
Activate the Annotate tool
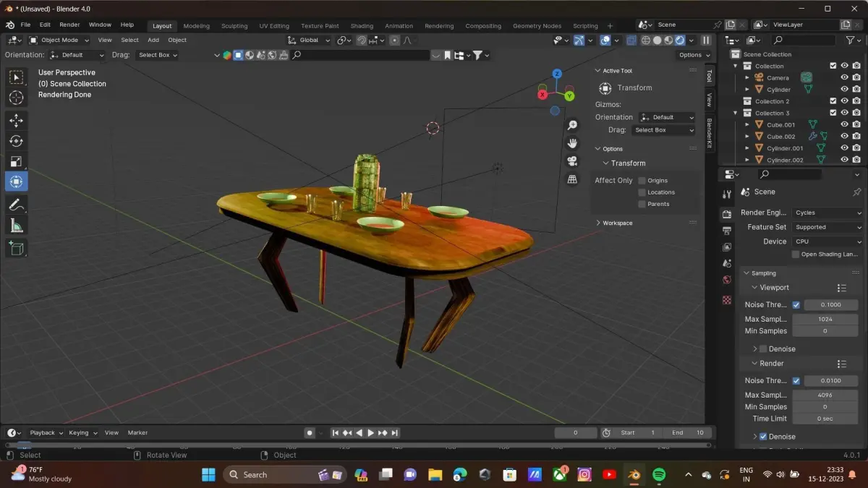(x=16, y=205)
